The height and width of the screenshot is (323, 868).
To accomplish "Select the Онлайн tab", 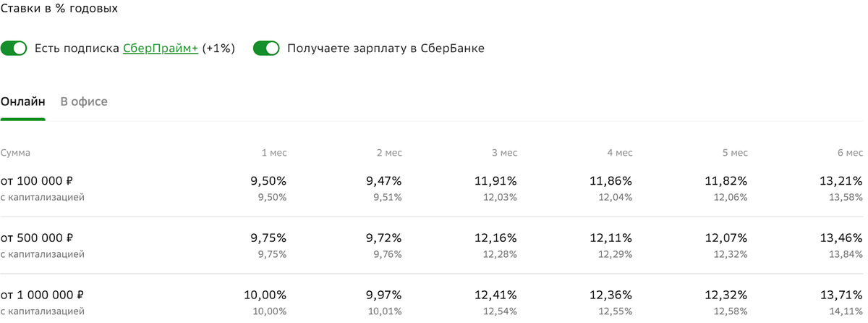I will tap(22, 101).
